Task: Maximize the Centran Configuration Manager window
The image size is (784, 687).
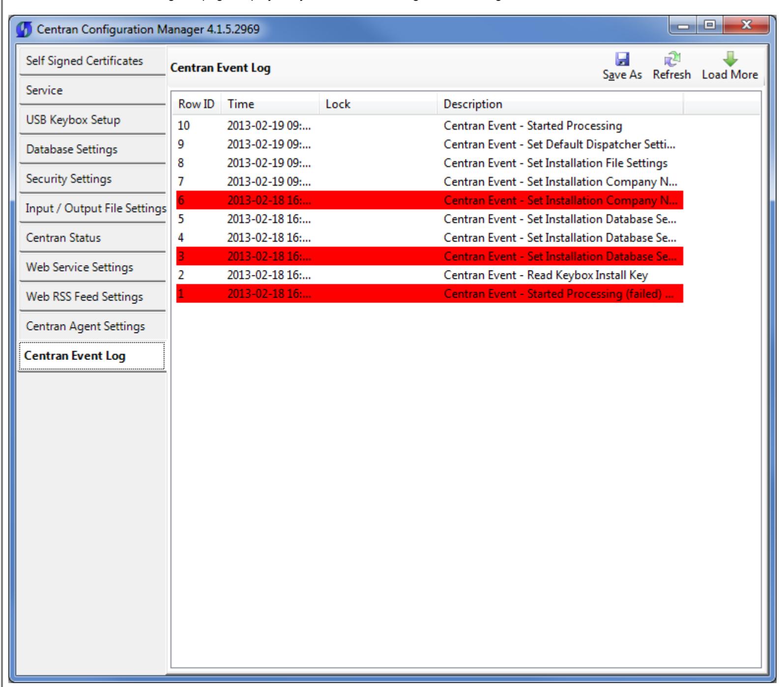Action: 709,25
